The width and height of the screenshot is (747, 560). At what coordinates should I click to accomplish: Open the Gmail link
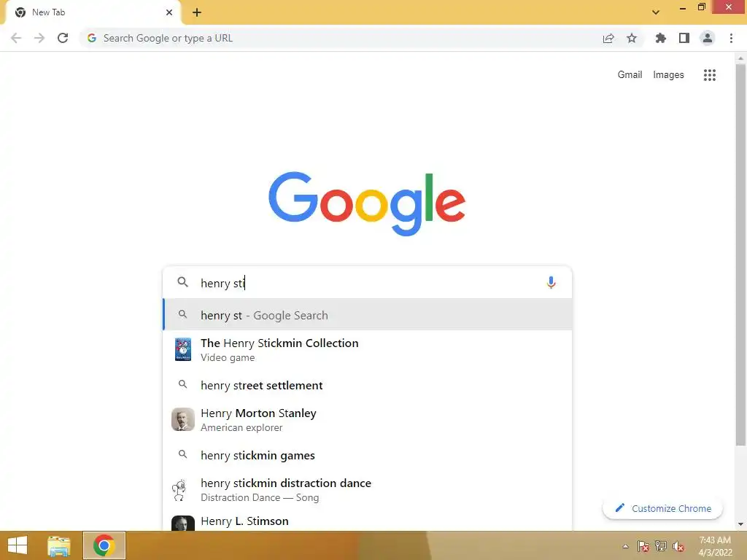pyautogui.click(x=630, y=75)
